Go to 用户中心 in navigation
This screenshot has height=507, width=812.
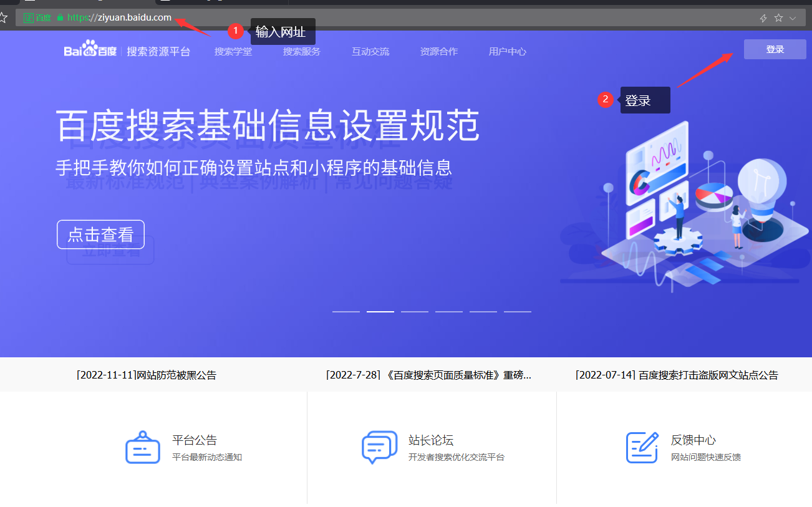pos(508,52)
